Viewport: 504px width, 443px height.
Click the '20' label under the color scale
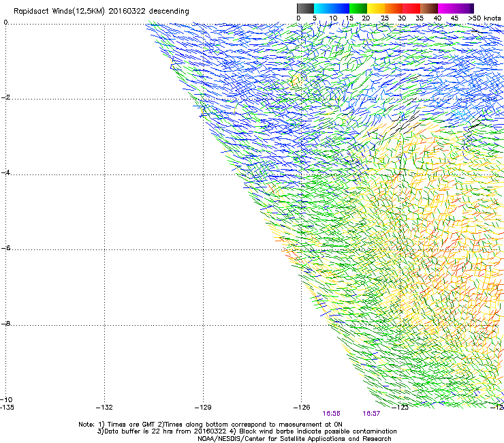[x=366, y=18]
